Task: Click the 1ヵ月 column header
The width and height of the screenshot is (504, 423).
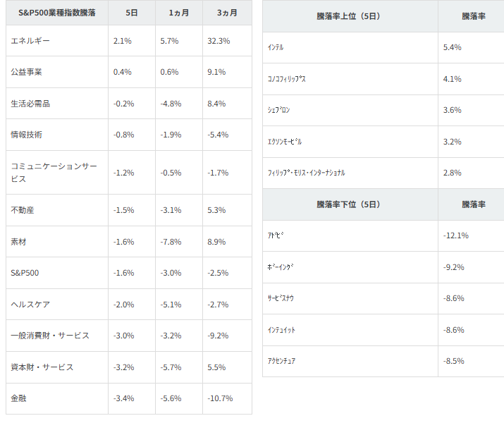Action: point(178,13)
